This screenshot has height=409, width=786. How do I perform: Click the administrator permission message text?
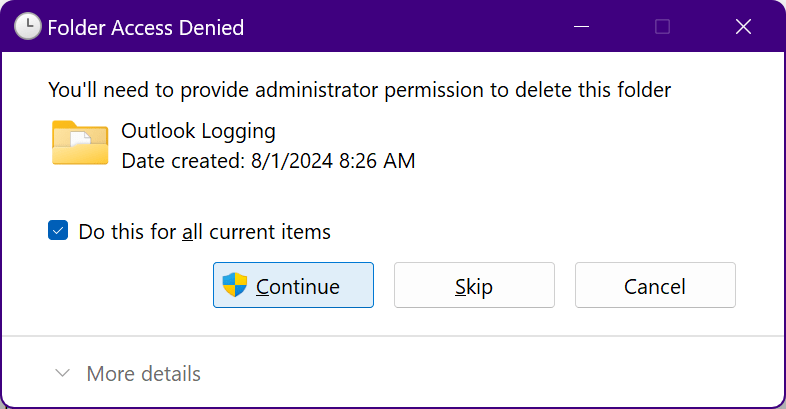click(x=359, y=90)
